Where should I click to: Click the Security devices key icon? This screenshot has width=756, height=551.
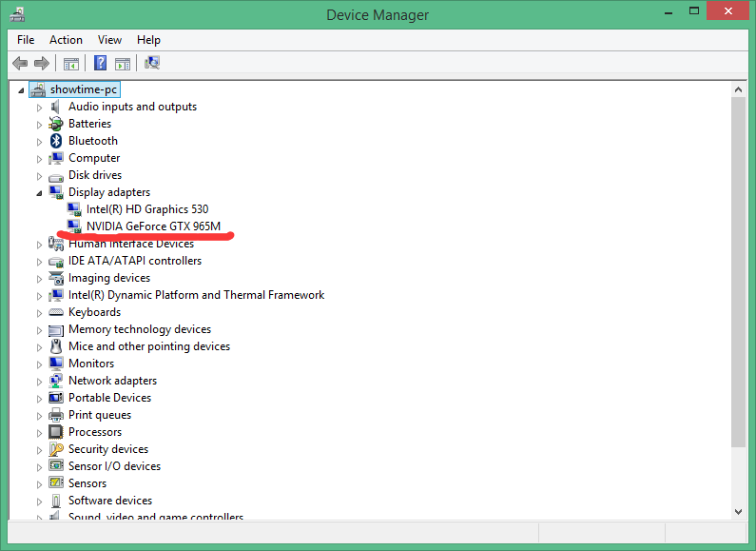tap(56, 449)
